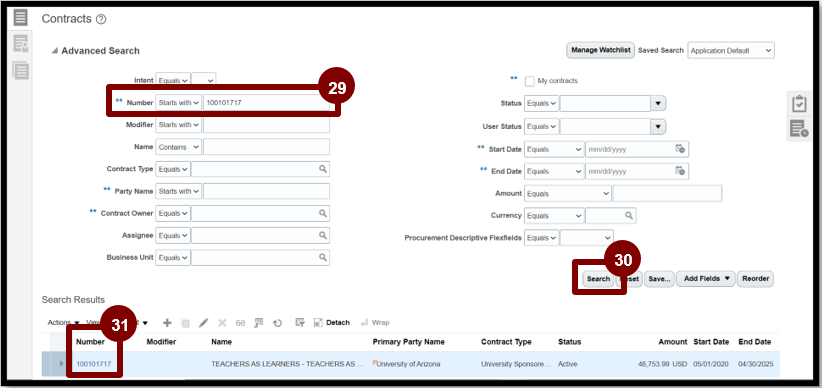Click into the Name input field
822x388 pixels.
266,147
